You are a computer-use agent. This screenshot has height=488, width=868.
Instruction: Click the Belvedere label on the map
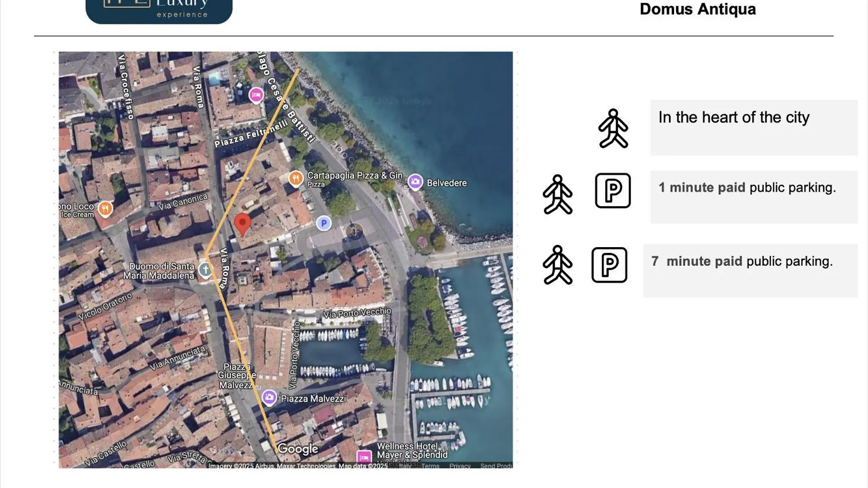click(x=447, y=183)
